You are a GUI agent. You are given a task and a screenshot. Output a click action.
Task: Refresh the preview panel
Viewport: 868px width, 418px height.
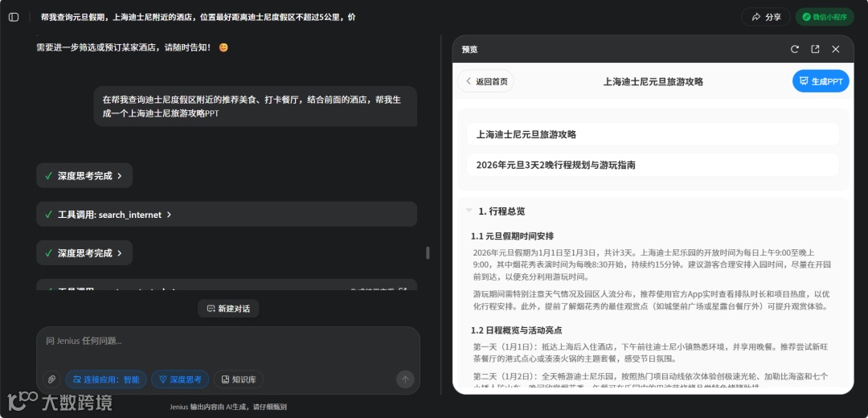click(794, 49)
